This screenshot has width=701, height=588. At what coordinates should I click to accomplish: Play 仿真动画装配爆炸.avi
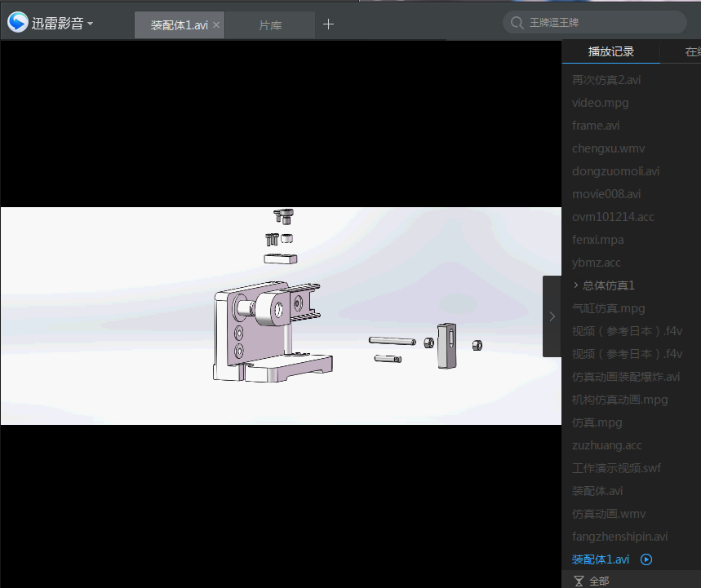(x=625, y=377)
